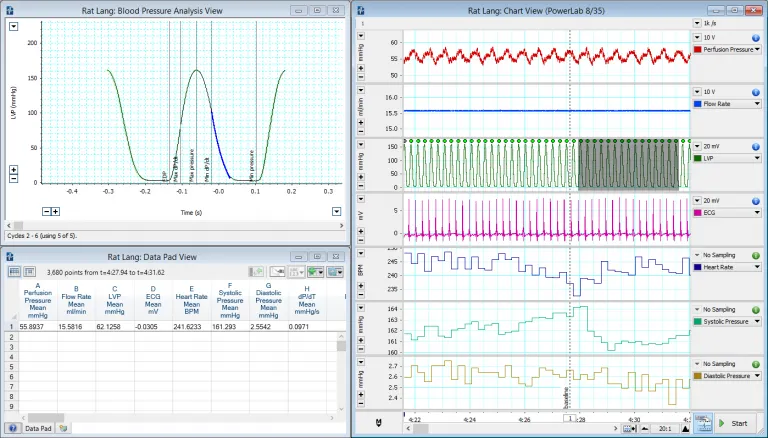Open the Heart Rate channel function menu
Viewport: 768px width, 438px height.
point(757,267)
